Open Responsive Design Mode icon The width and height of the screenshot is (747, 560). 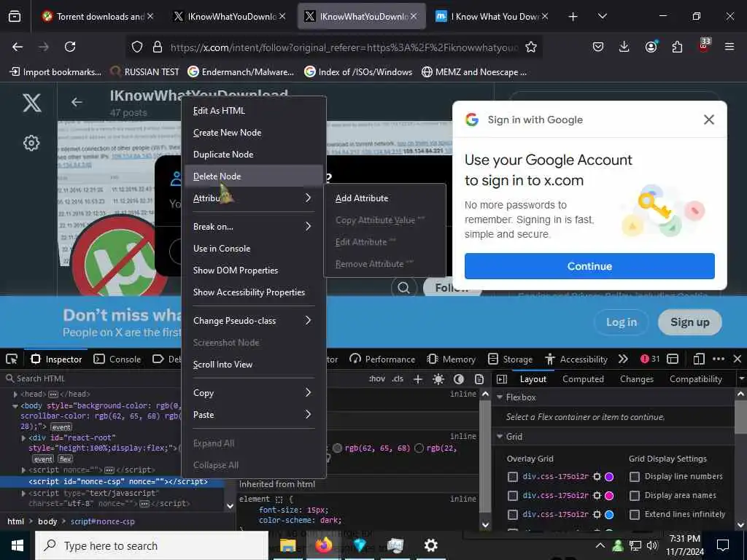click(698, 359)
